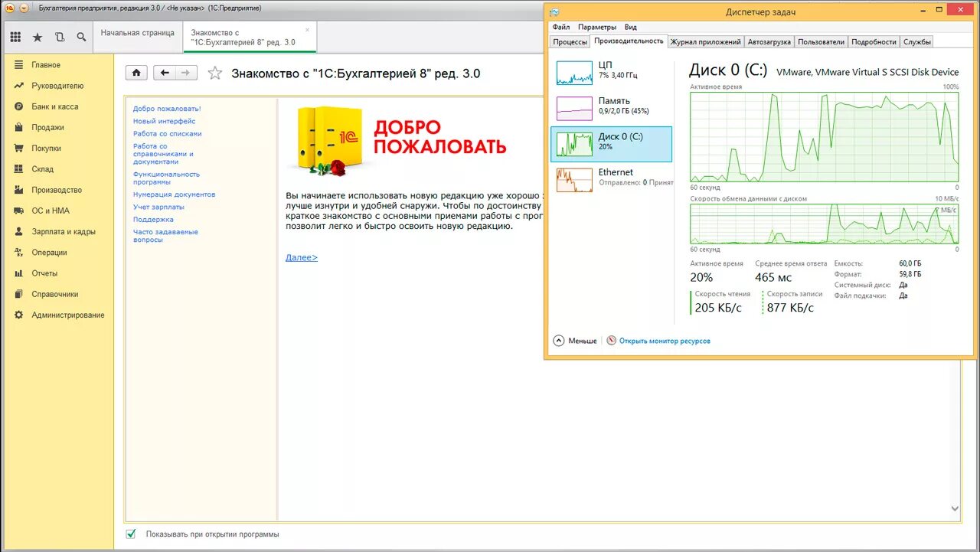Open Файл menu in Task Manager

click(x=560, y=28)
